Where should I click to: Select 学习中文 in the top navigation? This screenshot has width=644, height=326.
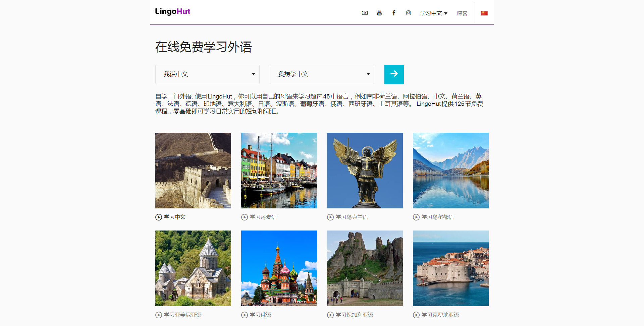coord(431,13)
